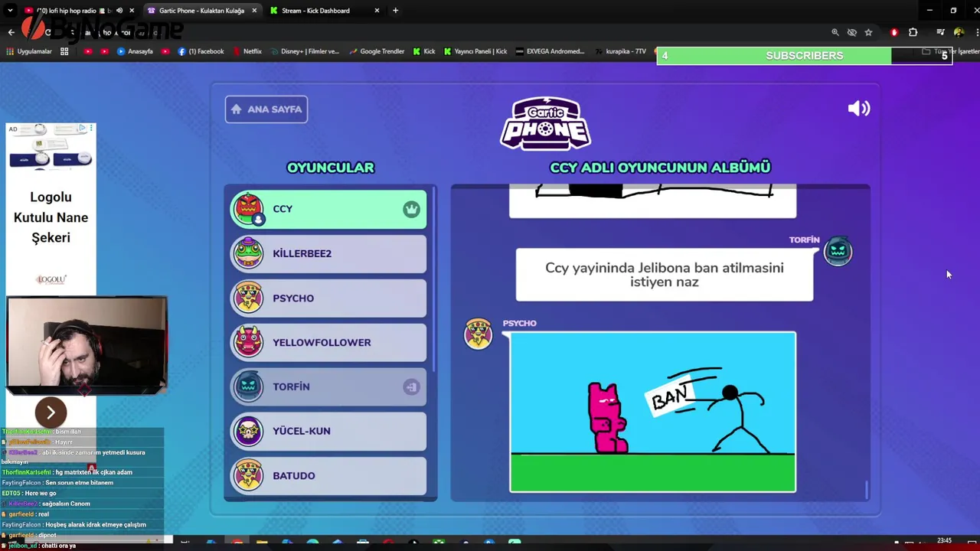The width and height of the screenshot is (980, 551).
Task: Click the album panel scrollbar
Action: (867, 490)
